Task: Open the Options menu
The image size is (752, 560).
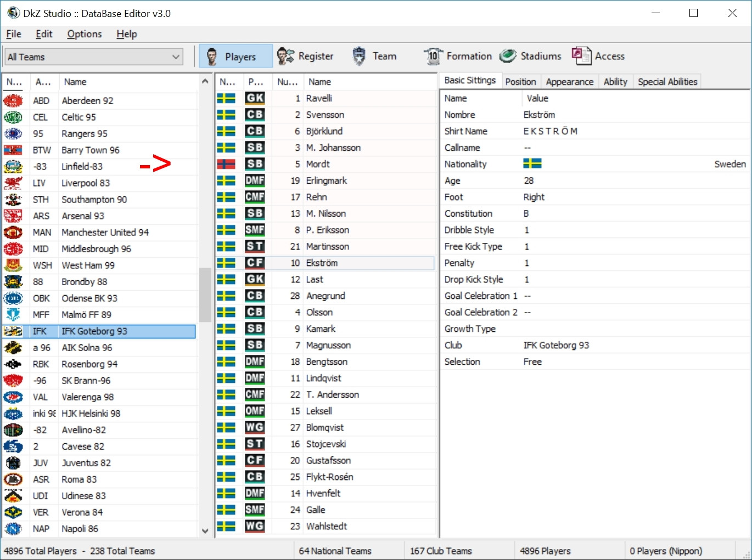Action: click(x=85, y=34)
